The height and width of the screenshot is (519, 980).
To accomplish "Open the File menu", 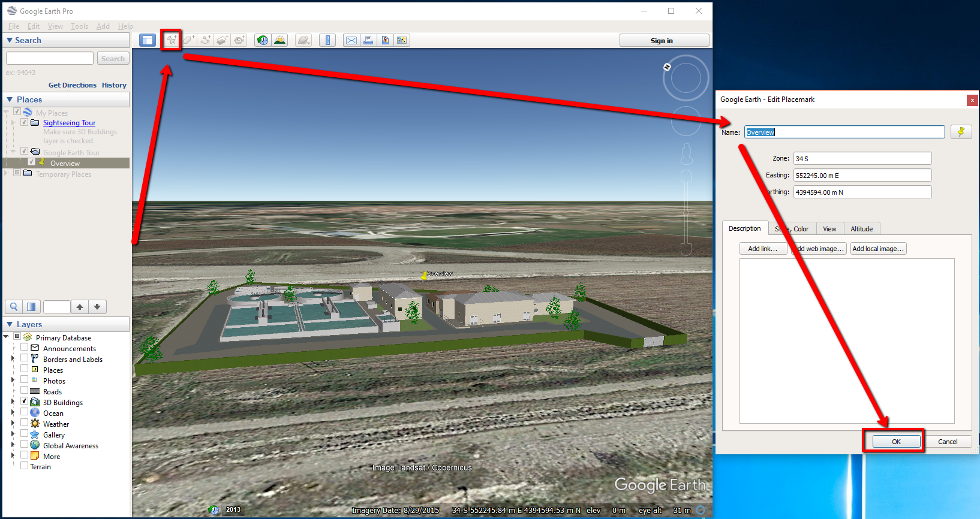I will [14, 26].
